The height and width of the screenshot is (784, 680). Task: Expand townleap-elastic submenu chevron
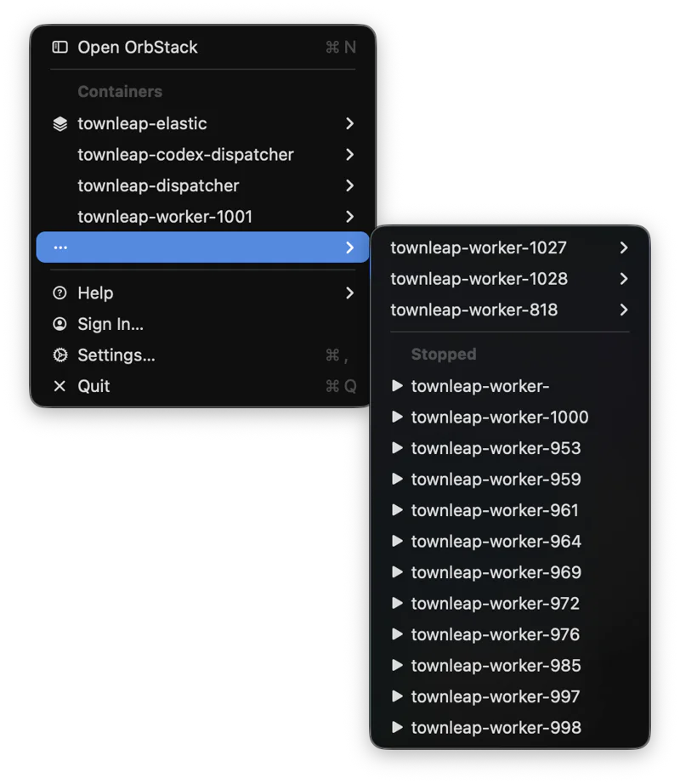pyautogui.click(x=349, y=123)
